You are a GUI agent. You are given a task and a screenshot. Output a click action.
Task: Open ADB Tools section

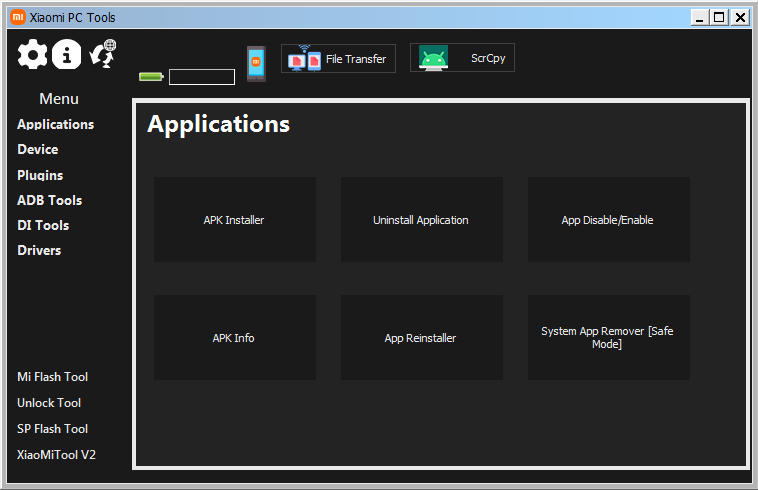49,200
